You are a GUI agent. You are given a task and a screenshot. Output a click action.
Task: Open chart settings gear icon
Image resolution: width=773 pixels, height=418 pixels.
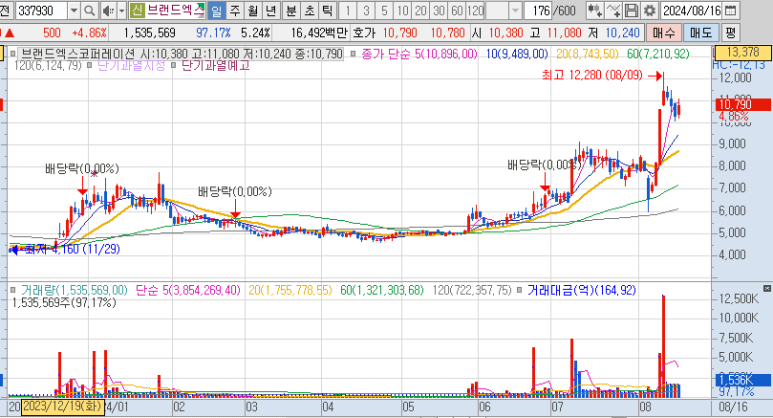click(650, 10)
